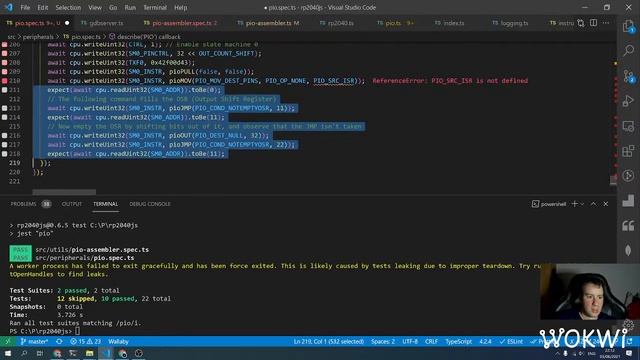The height and width of the screenshot is (360, 640).
Task: Open the Selection menu
Action: 68,7
